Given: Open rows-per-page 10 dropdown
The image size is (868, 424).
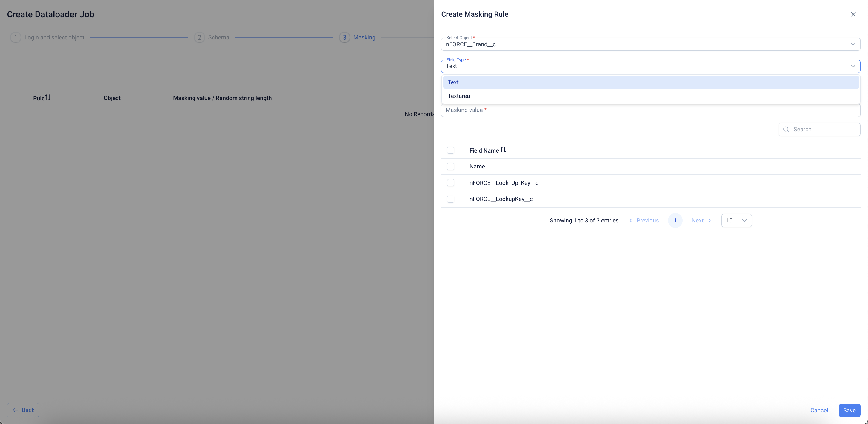Looking at the screenshot, I should coord(736,220).
